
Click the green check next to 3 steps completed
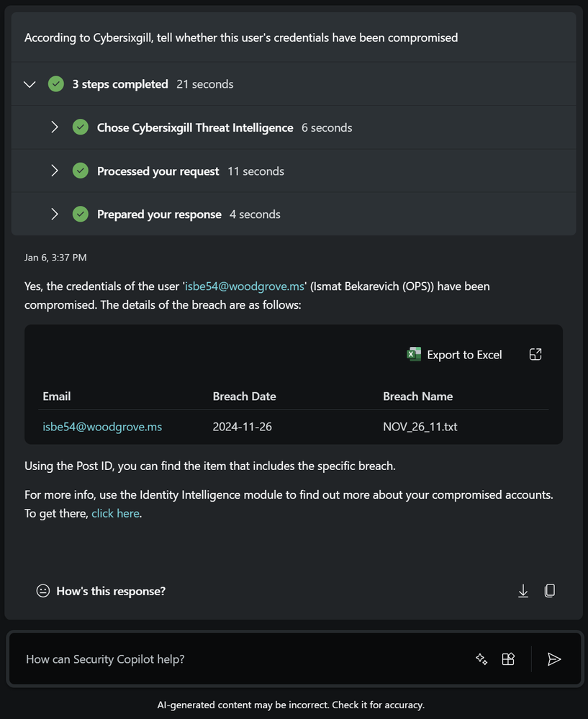coord(56,84)
